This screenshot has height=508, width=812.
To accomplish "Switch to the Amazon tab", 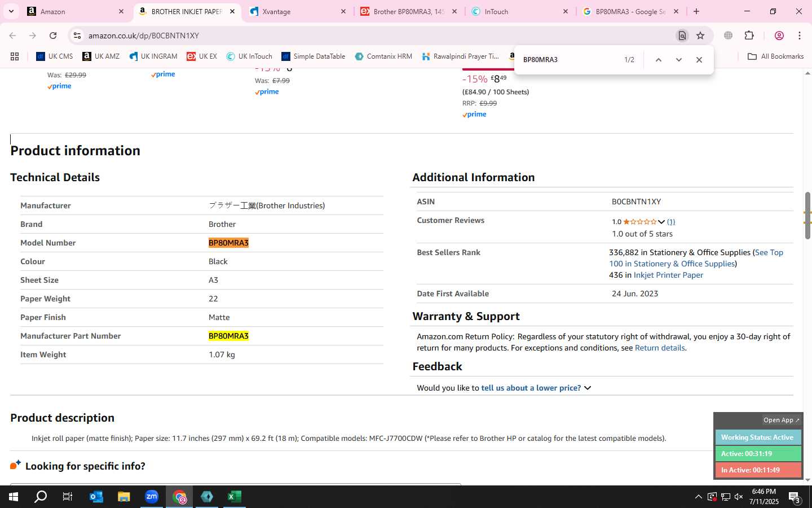I will click(76, 11).
